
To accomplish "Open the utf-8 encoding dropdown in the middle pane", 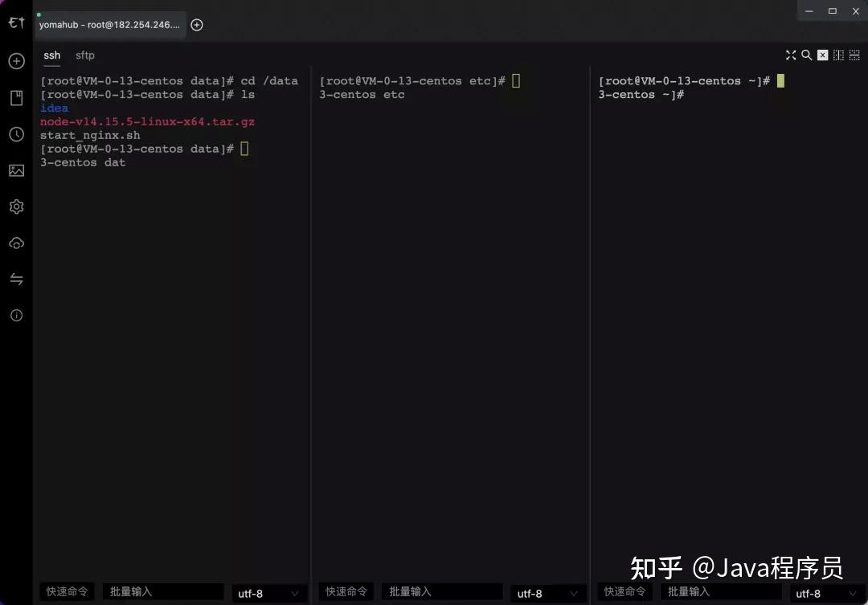I will click(548, 593).
